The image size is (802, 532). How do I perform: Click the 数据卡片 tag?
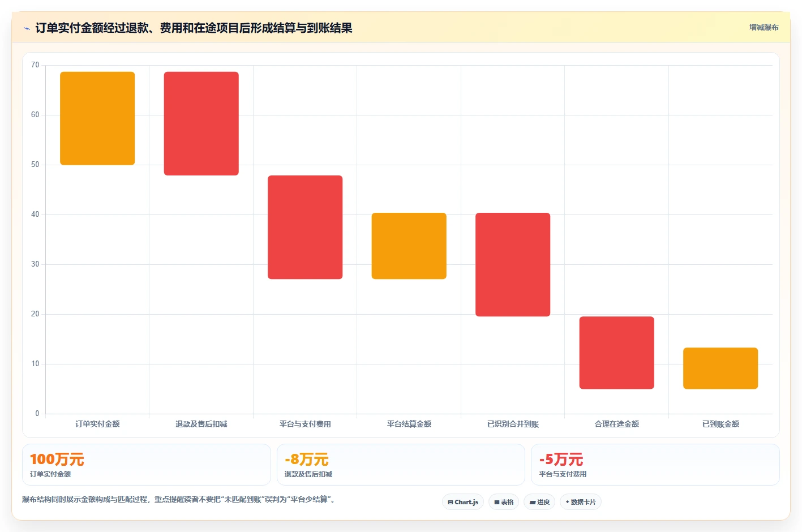(x=581, y=502)
